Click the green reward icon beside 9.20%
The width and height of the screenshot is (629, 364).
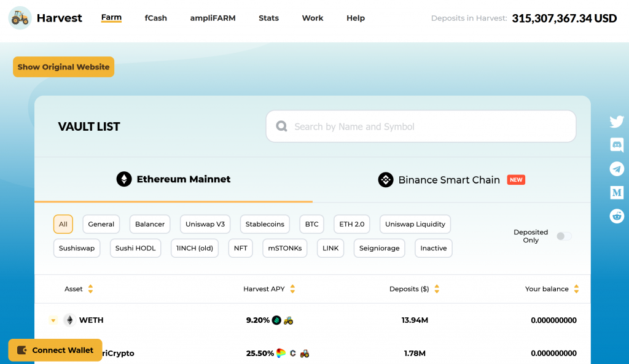(x=276, y=320)
